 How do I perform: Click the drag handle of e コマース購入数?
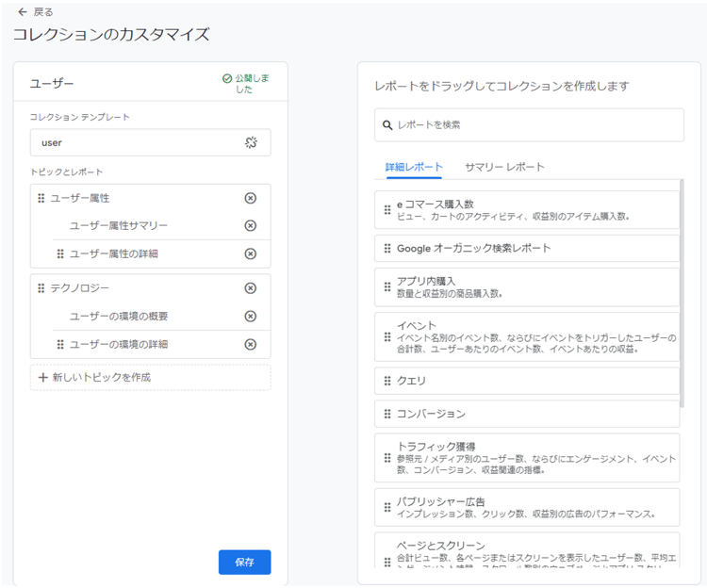click(387, 210)
